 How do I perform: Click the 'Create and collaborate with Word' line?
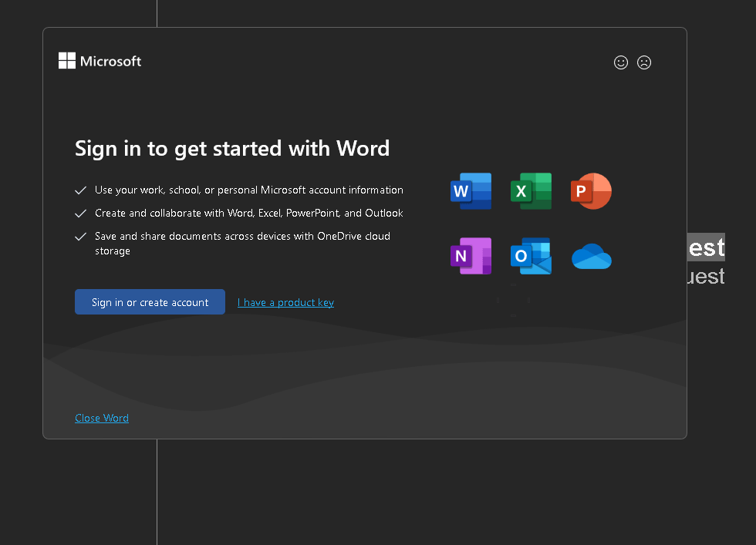(x=248, y=213)
